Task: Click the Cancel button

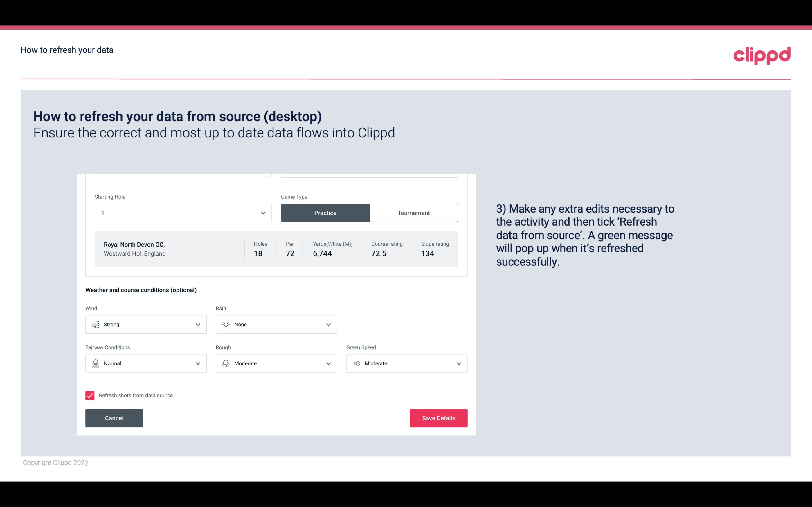Action: click(x=114, y=418)
